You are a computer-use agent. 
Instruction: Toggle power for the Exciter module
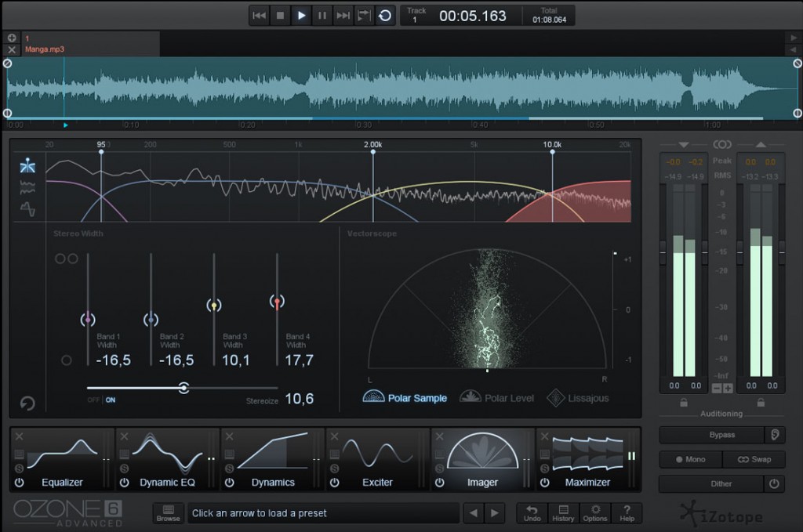point(334,483)
